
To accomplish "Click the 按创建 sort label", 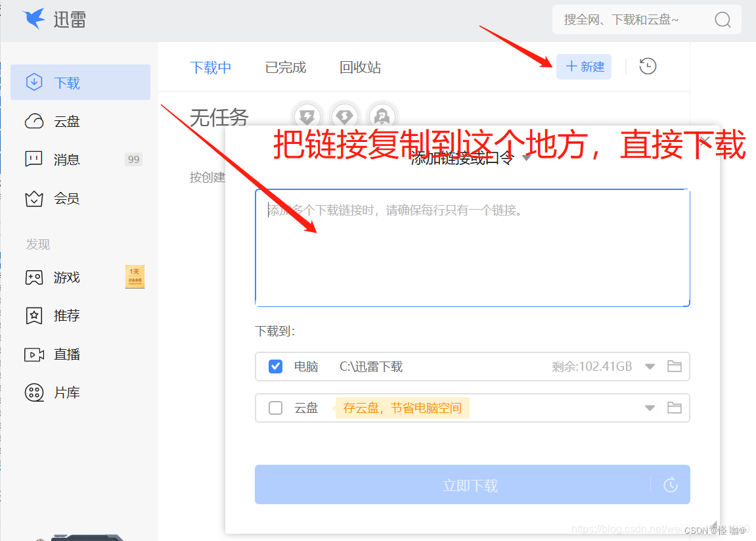I will 208,177.
